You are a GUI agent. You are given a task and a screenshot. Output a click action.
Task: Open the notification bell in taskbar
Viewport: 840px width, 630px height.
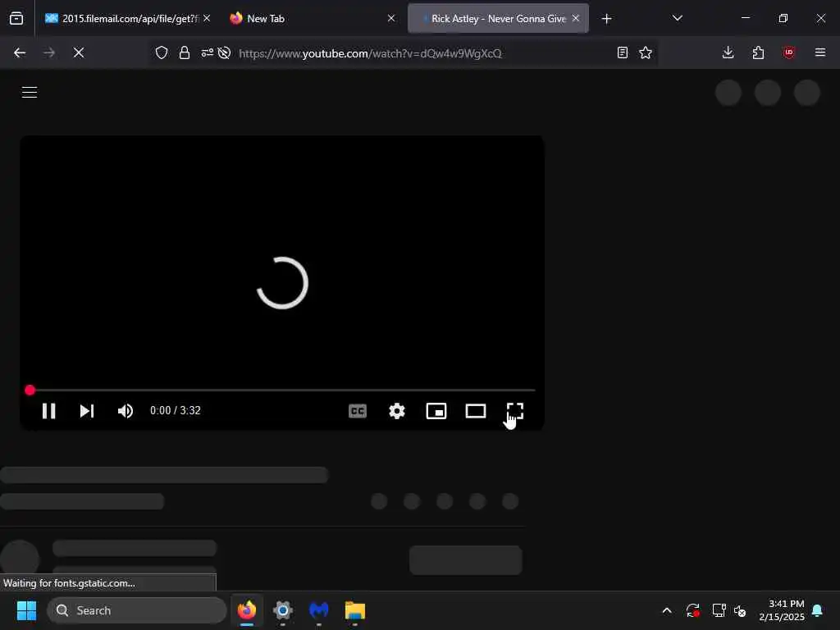coord(818,610)
